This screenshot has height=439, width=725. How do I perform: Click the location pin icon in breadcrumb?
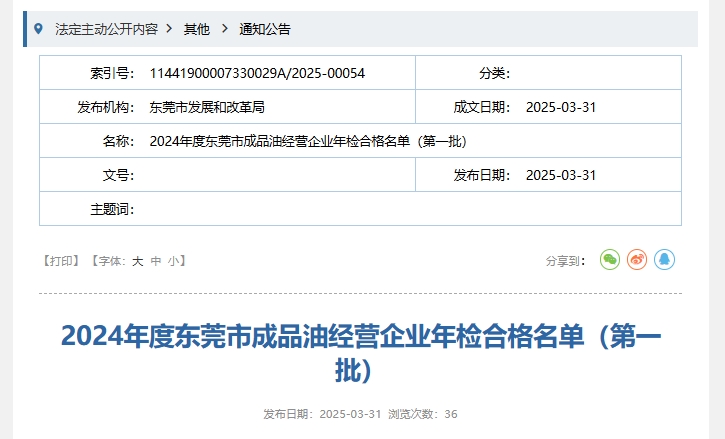pyautogui.click(x=38, y=29)
